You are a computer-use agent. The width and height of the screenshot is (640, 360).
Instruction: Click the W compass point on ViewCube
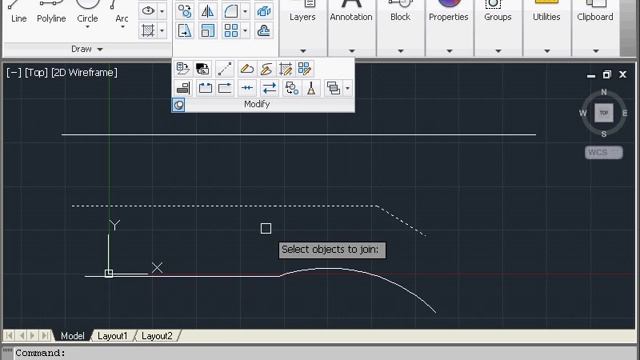coord(583,113)
